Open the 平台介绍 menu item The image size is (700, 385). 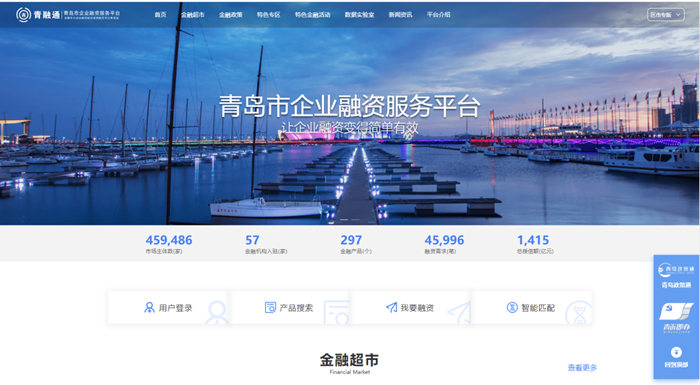coord(438,15)
